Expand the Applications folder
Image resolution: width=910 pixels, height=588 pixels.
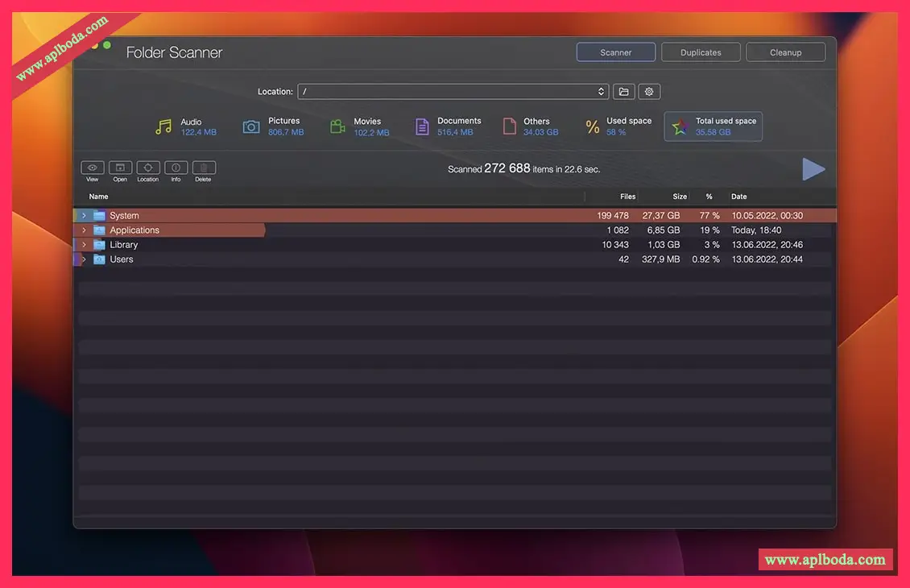pyautogui.click(x=84, y=230)
